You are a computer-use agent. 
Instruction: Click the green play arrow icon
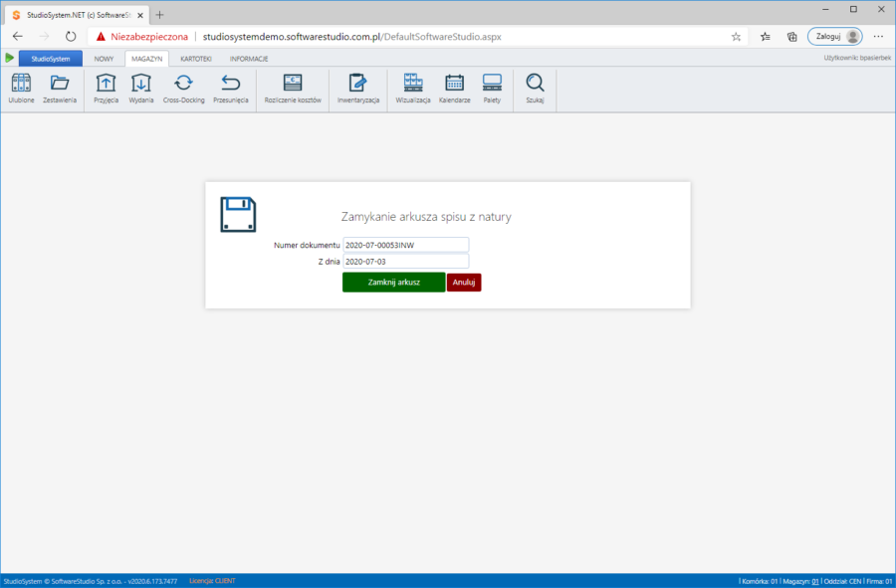(9, 58)
